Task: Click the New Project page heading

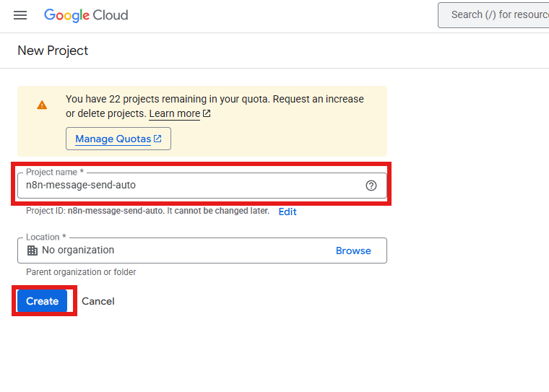Action: 53,51
